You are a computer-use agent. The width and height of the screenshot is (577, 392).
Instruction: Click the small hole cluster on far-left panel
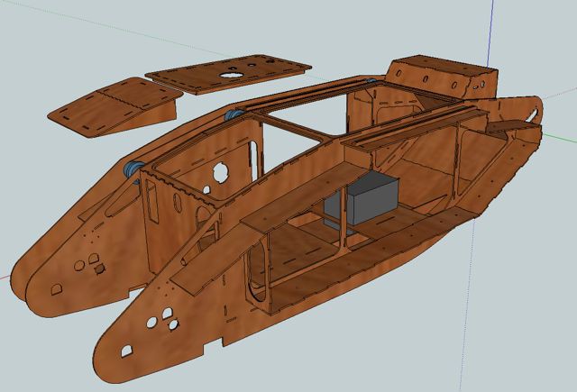[x=87, y=263]
